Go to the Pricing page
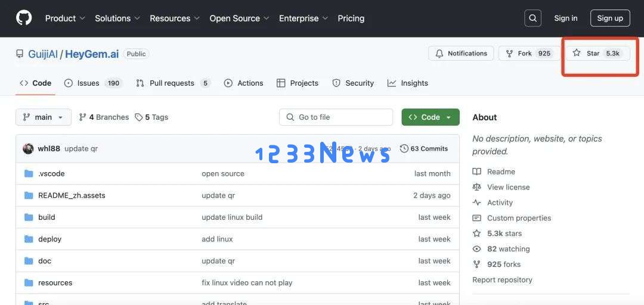 [x=351, y=18]
